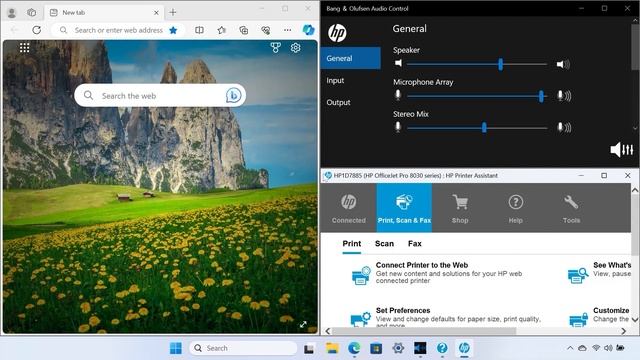The image size is (640, 360).
Task: Open Edge workspaces icon
Action: pos(31,13)
